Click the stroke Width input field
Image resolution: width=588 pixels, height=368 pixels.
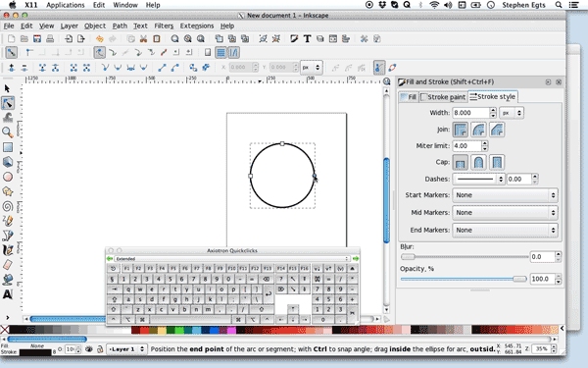coord(470,113)
